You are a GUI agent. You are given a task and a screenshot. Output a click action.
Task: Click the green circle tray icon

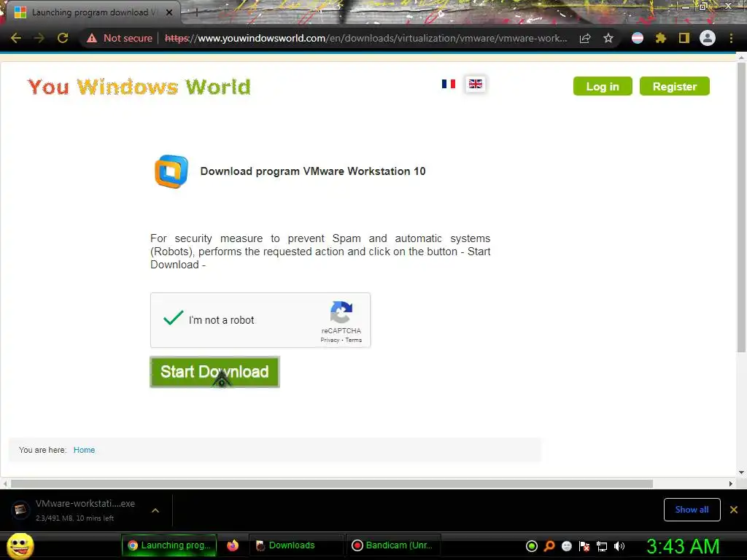[x=532, y=546]
